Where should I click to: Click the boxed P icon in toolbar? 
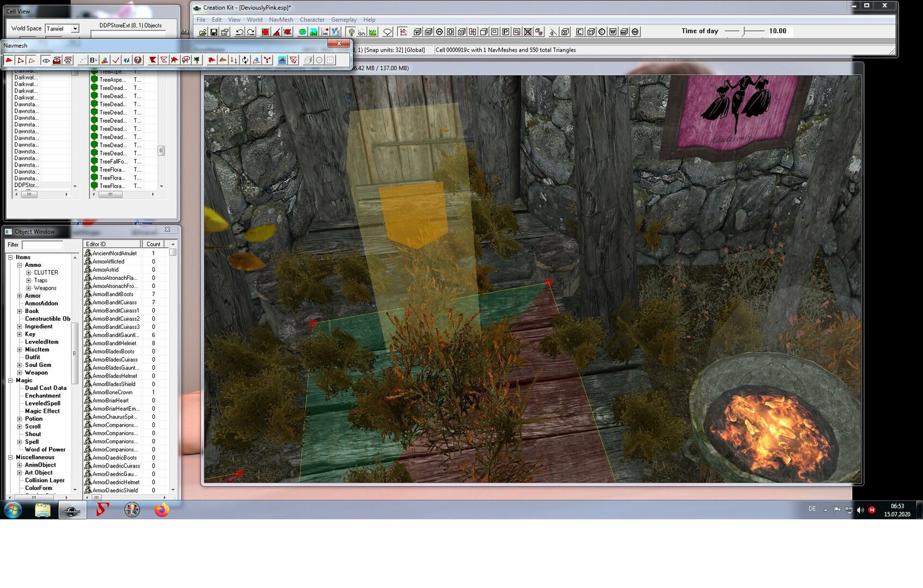point(505,32)
